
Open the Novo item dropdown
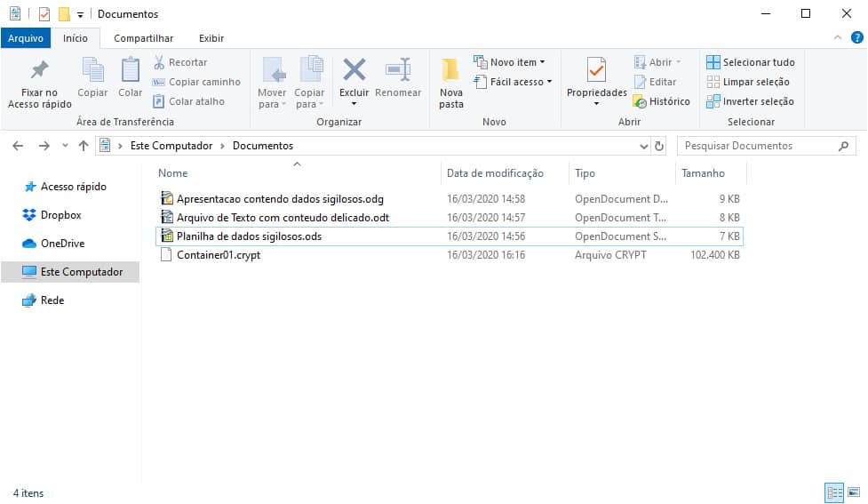[509, 62]
